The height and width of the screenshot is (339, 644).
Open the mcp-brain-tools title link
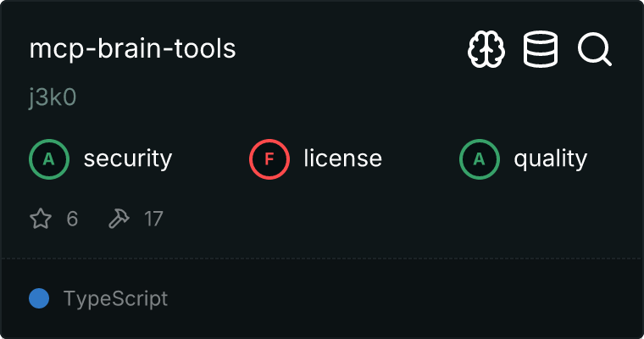pos(132,49)
